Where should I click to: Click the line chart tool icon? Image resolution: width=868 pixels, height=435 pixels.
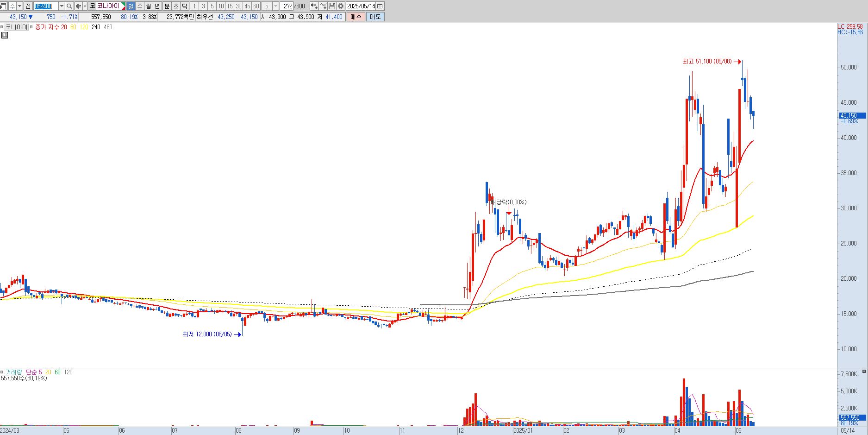click(323, 6)
